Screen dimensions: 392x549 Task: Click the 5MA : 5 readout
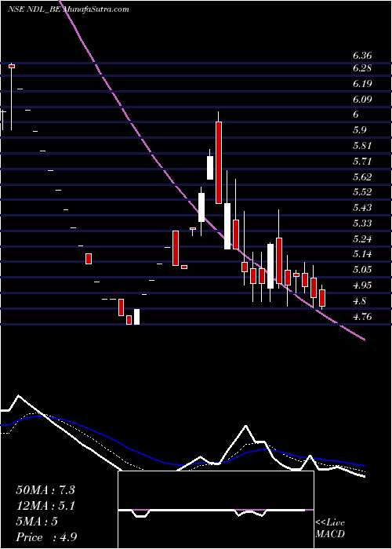pos(37,522)
